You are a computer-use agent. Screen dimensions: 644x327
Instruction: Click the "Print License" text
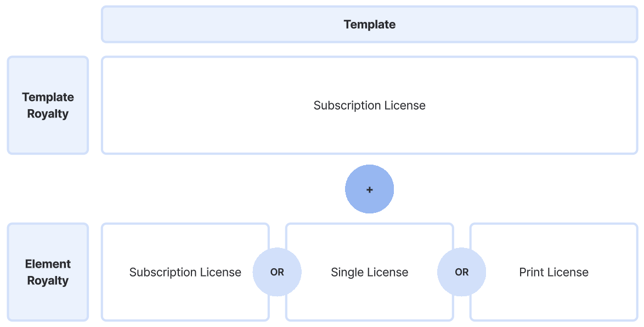point(553,272)
